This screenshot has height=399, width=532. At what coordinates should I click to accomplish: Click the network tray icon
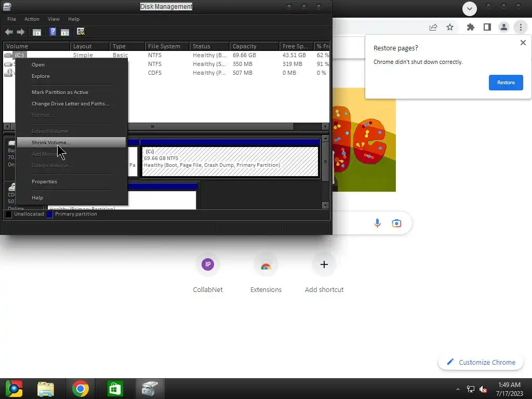click(x=471, y=389)
